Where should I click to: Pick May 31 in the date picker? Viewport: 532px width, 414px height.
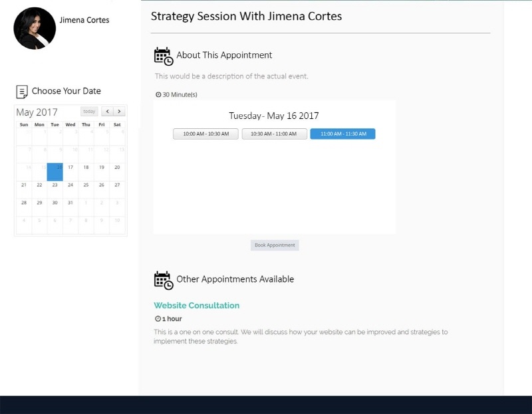tap(70, 207)
